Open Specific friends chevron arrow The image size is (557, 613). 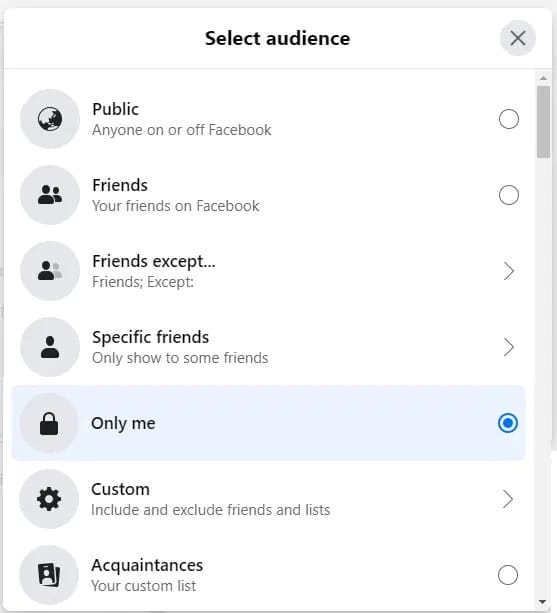click(x=508, y=347)
